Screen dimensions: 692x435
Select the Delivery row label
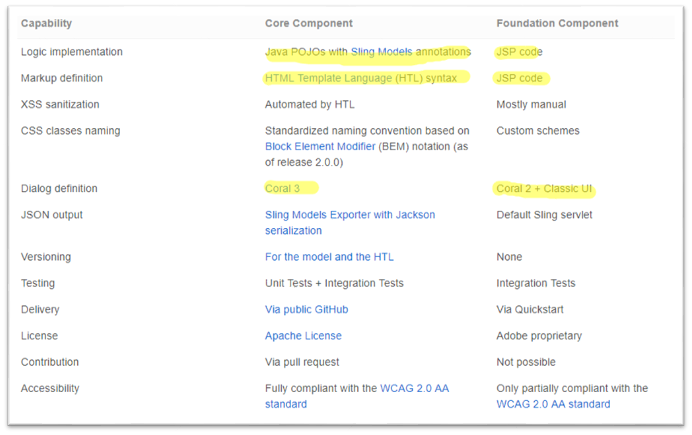pyautogui.click(x=40, y=309)
